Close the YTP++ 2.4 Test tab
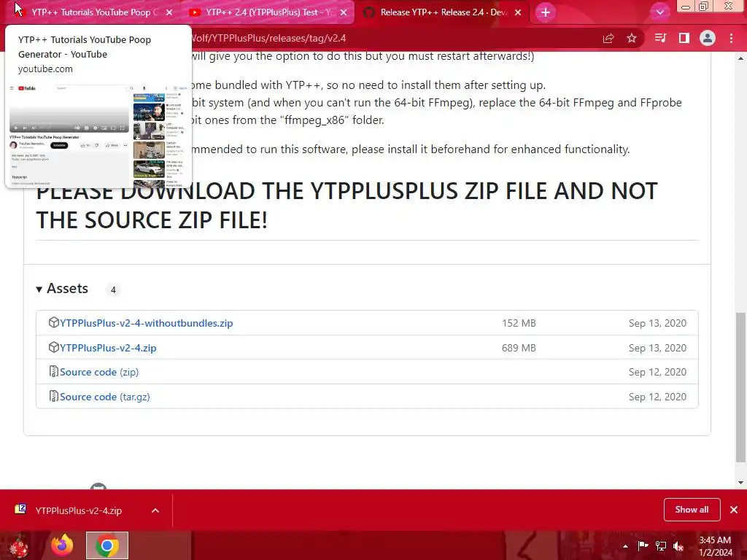The image size is (747, 560). coord(344,12)
